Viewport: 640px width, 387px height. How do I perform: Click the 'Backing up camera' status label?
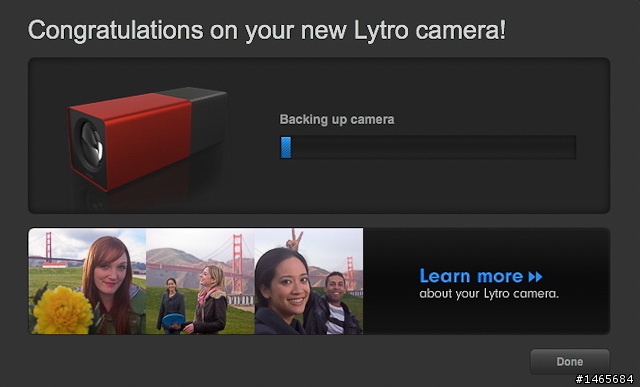click(337, 120)
